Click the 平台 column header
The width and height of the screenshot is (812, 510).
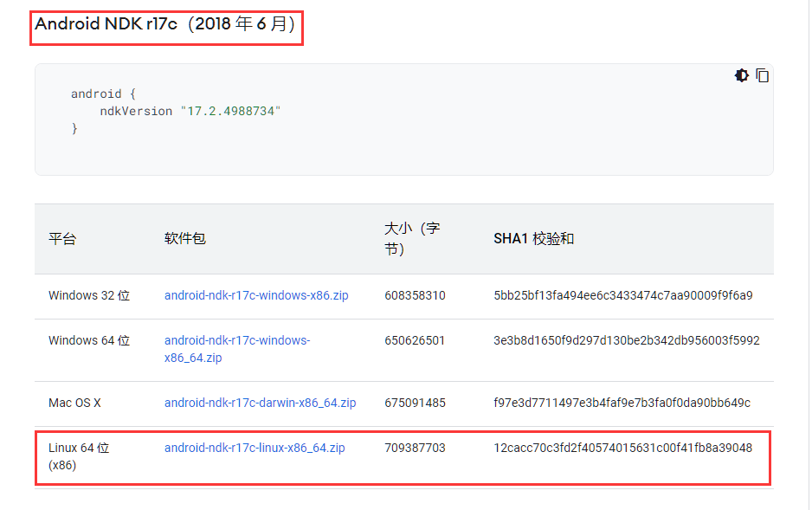pyautogui.click(x=62, y=239)
